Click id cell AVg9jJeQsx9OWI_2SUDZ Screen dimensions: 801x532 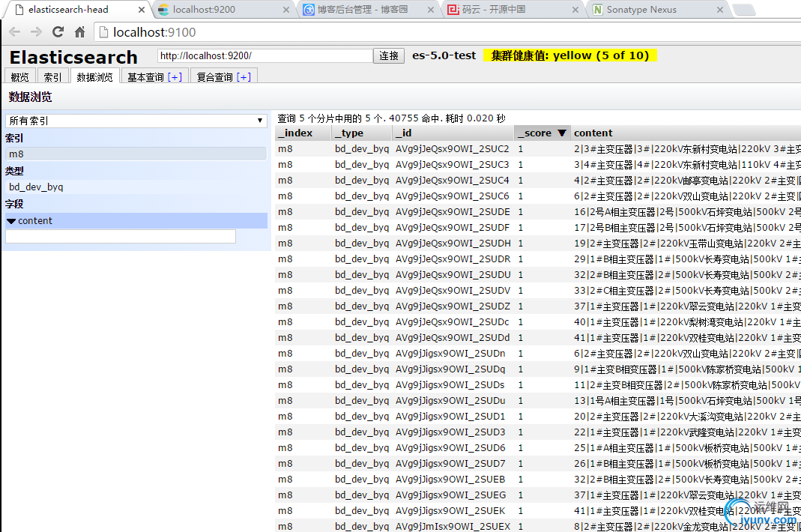pos(453,306)
